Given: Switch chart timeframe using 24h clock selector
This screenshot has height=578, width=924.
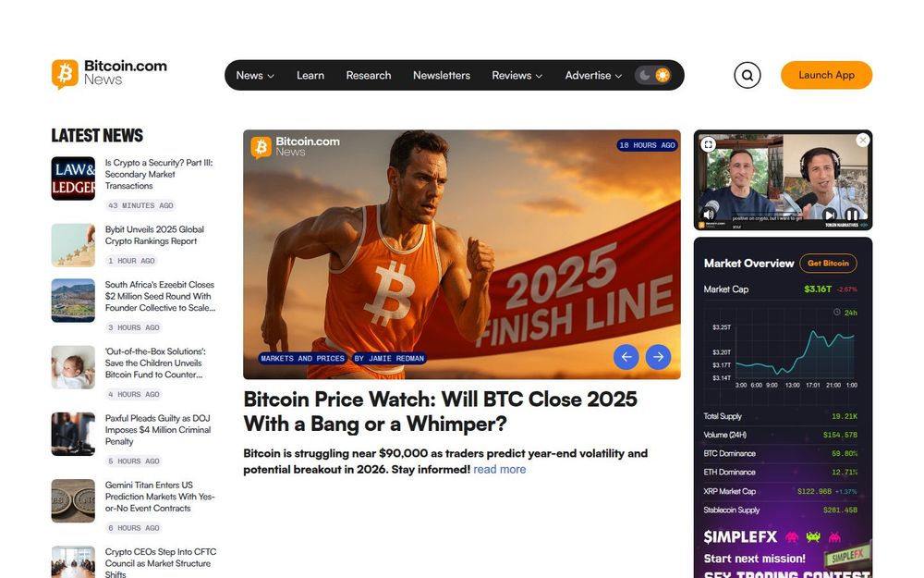Looking at the screenshot, I should [845, 313].
